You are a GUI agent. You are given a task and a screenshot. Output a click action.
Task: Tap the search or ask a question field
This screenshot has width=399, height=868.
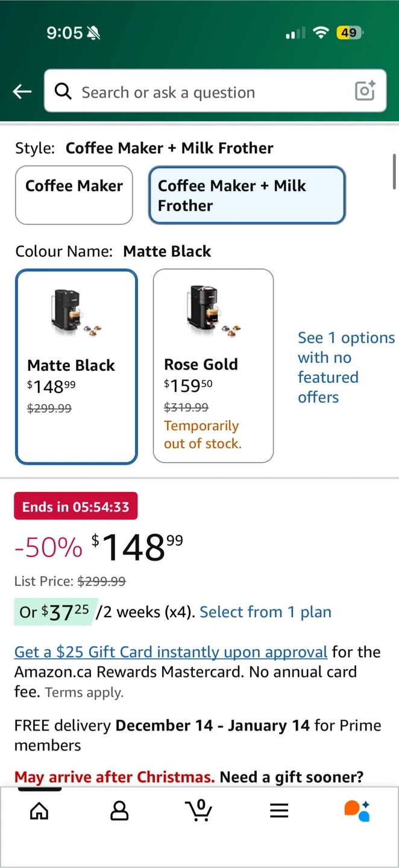pyautogui.click(x=205, y=92)
